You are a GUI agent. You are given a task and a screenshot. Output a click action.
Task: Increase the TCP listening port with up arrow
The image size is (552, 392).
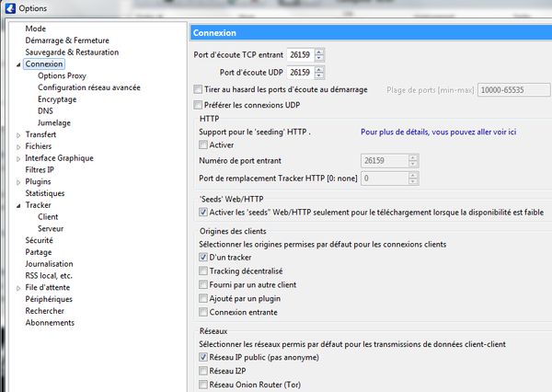click(319, 52)
